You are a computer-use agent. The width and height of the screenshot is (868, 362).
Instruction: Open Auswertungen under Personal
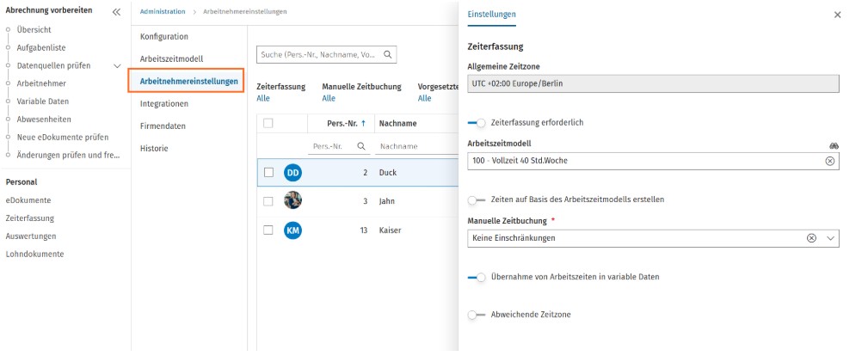31,236
